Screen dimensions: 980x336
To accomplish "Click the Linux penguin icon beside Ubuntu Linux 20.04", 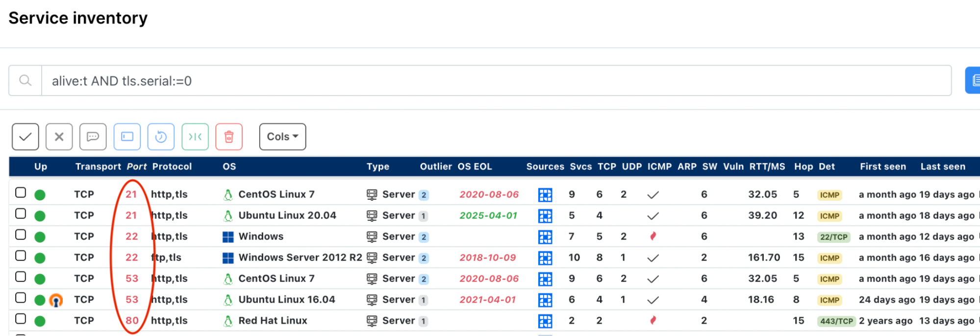I will (x=228, y=216).
